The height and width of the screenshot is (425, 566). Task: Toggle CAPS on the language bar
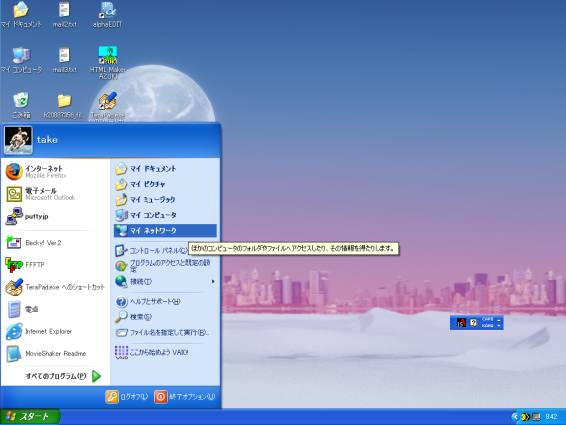(x=487, y=319)
